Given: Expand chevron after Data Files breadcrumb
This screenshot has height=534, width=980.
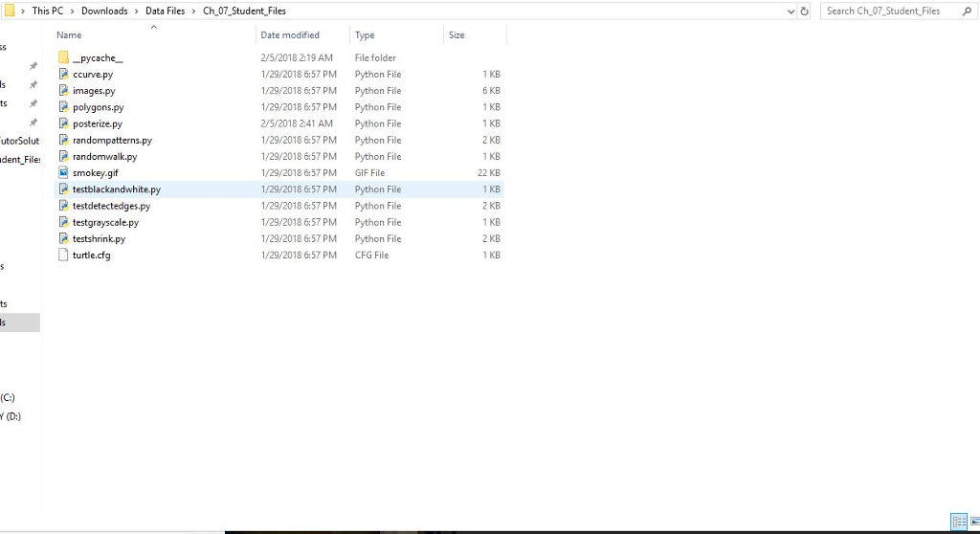Looking at the screenshot, I should [193, 11].
